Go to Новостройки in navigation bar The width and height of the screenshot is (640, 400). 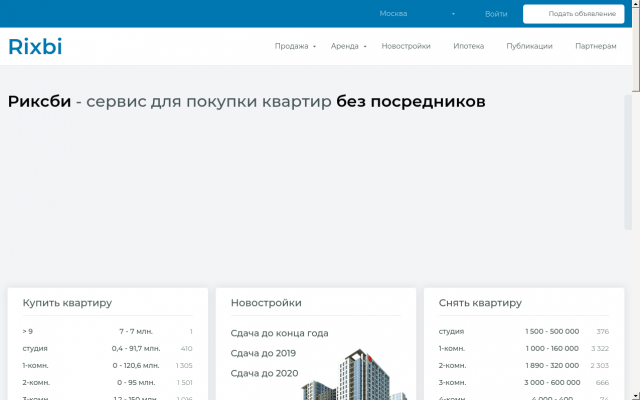tap(406, 46)
